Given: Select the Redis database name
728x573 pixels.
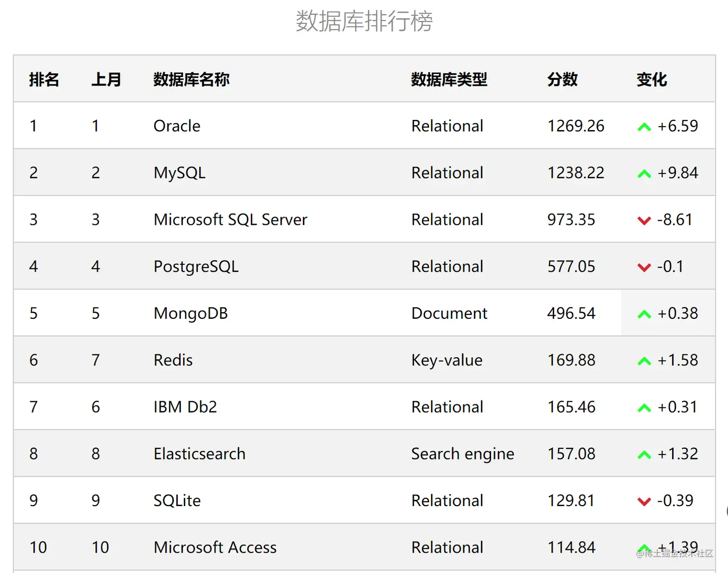Looking at the screenshot, I should tap(173, 360).
